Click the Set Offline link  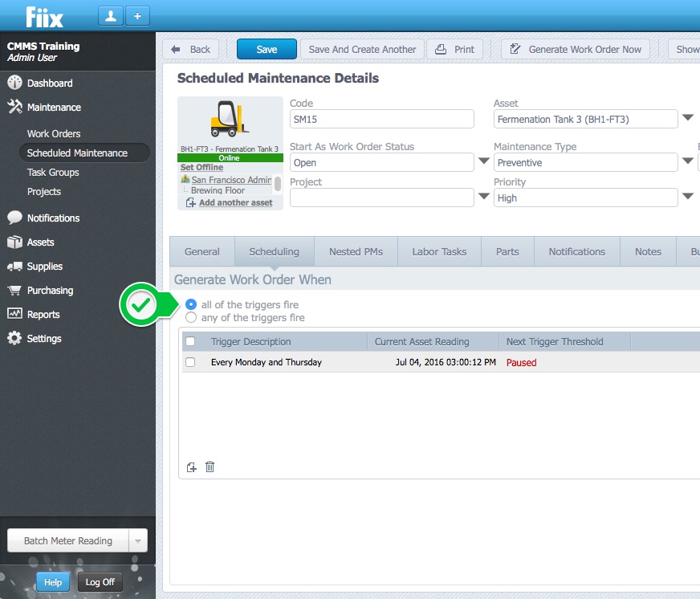click(201, 167)
